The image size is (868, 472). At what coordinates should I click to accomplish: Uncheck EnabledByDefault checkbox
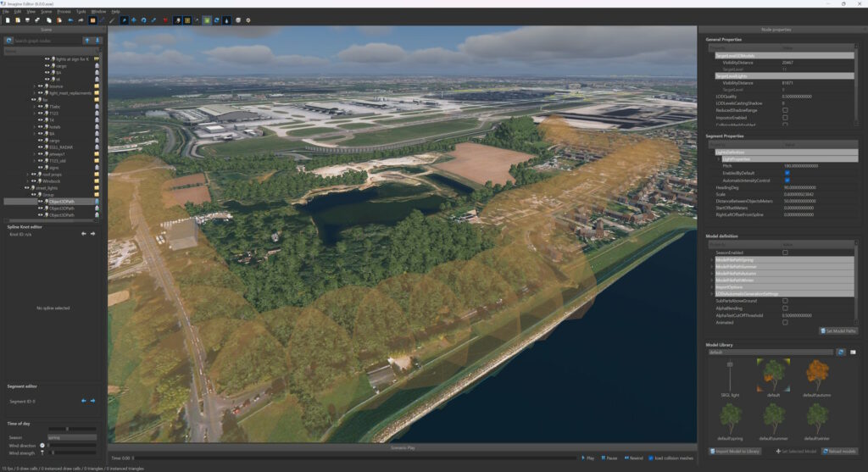pyautogui.click(x=787, y=173)
